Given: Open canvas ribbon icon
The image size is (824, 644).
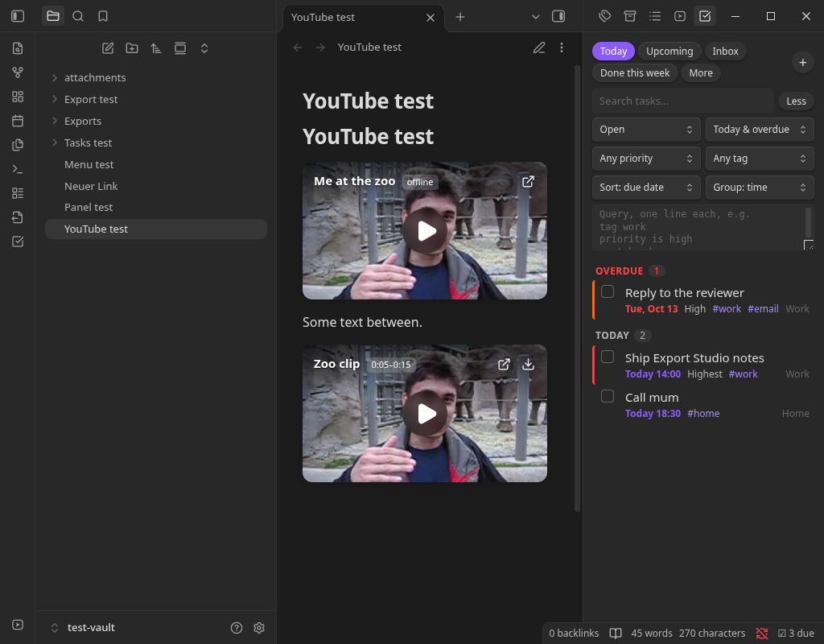Looking at the screenshot, I should click(x=18, y=97).
